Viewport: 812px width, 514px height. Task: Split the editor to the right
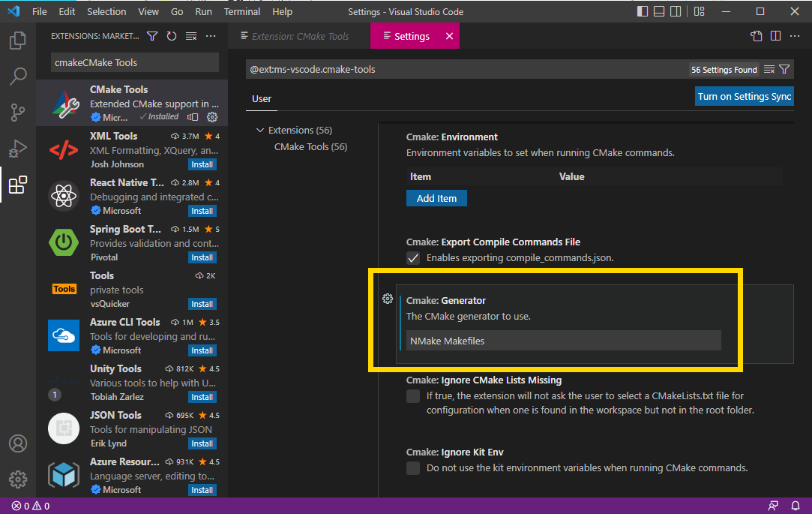pos(775,36)
